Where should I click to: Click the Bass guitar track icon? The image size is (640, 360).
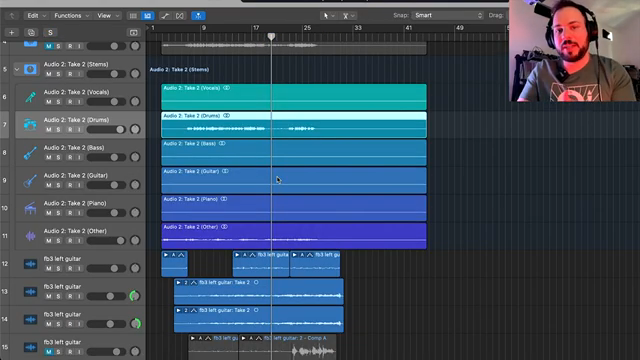(x=30, y=153)
